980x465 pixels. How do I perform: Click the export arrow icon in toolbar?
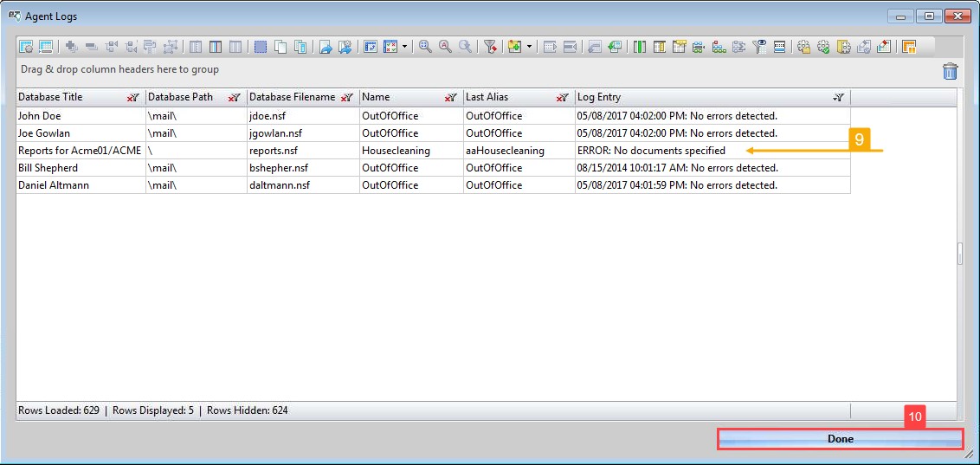pos(326,47)
